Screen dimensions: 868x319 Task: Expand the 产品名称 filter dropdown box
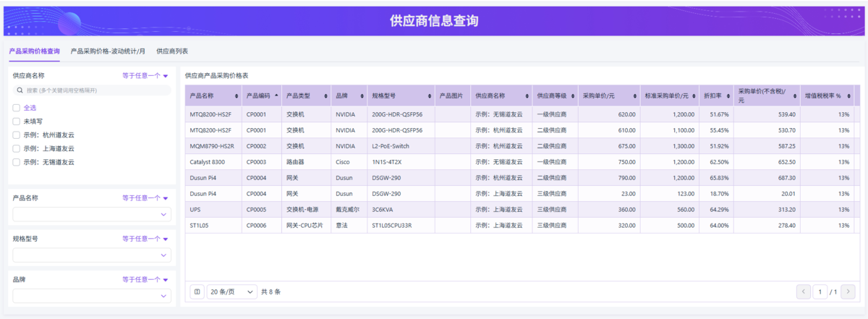[92, 215]
